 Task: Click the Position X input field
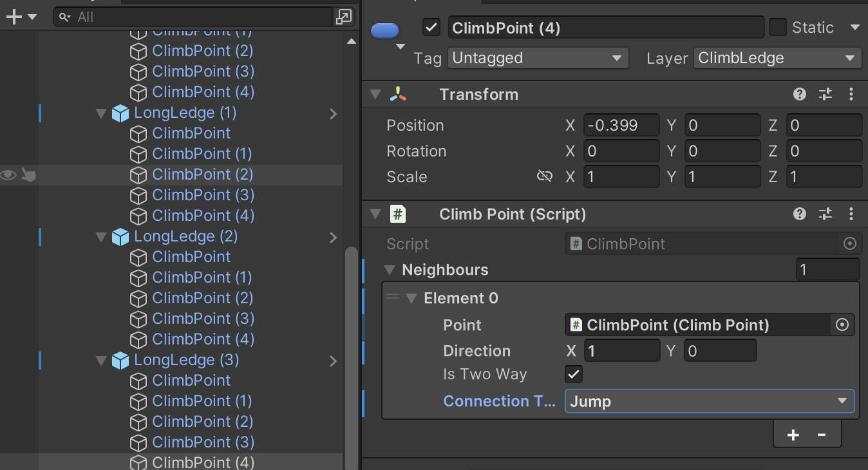coord(621,126)
